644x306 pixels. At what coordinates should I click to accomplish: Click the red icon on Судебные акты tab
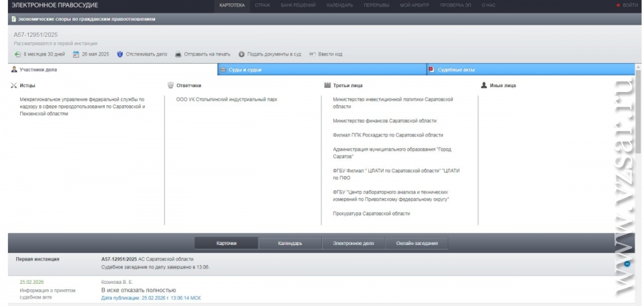click(431, 69)
